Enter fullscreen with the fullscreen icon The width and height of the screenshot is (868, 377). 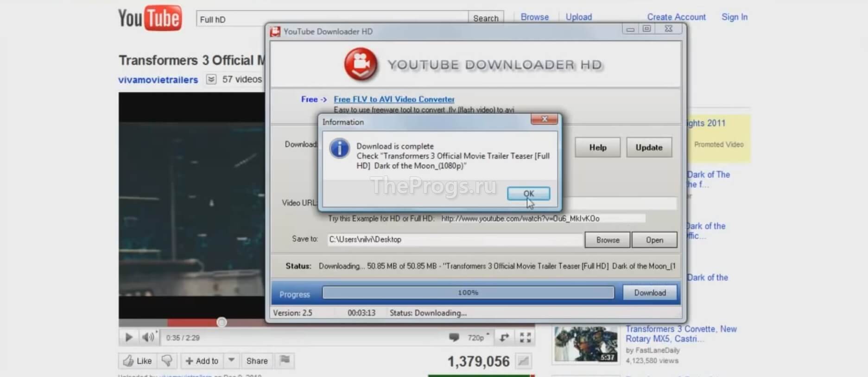[525, 338]
